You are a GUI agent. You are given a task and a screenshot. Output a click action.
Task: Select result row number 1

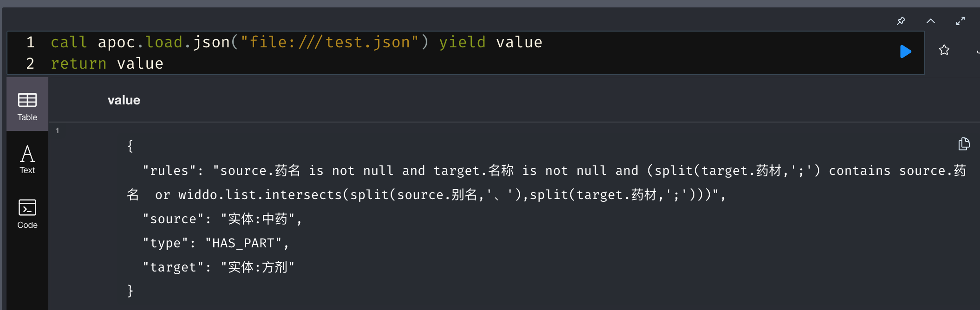click(x=58, y=130)
